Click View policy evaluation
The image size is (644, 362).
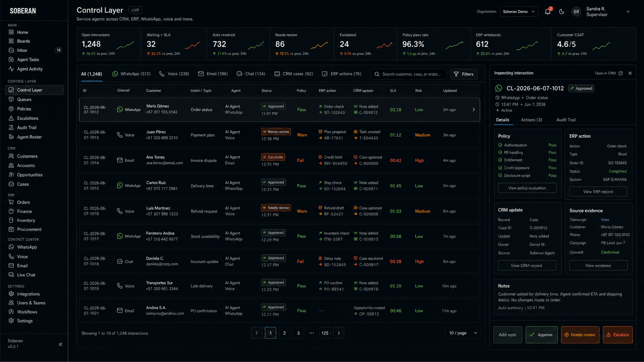click(527, 188)
